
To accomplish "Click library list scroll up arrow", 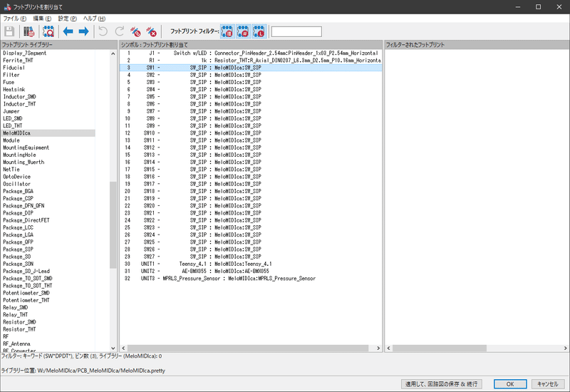I will click(x=113, y=53).
